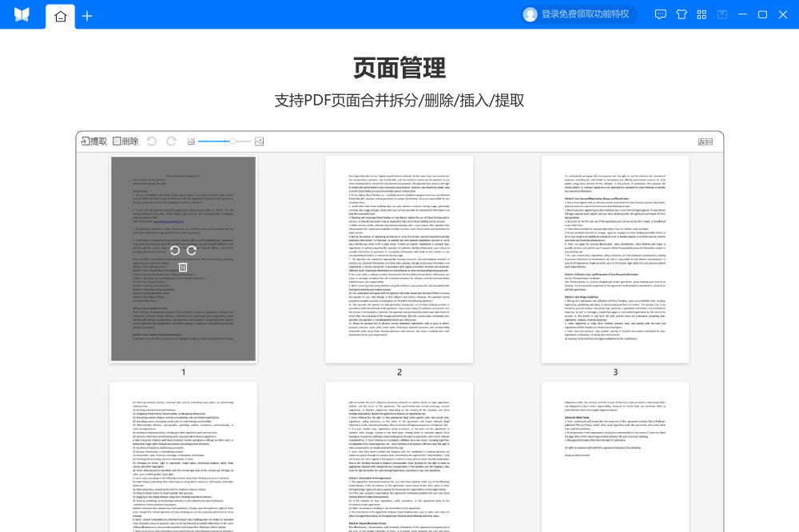Click the zoom-in thumbnail icon beside the slider
Viewport: 799px width, 532px height.
[259, 141]
